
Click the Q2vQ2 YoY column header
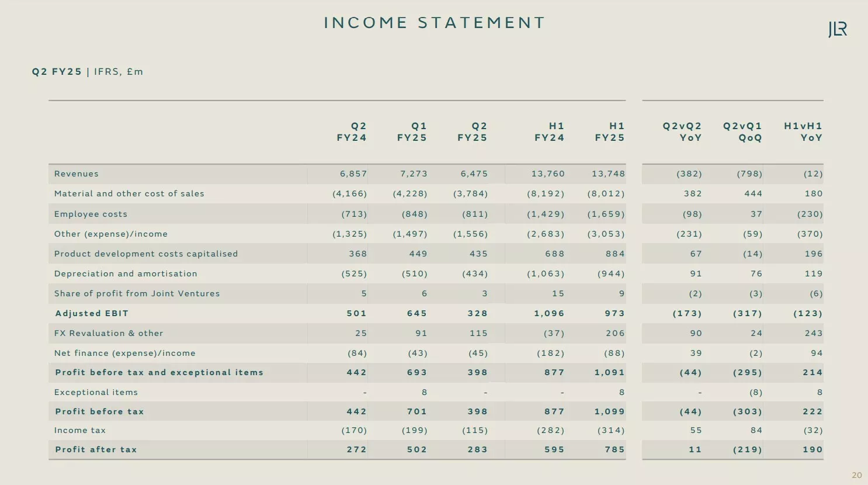tap(682, 132)
